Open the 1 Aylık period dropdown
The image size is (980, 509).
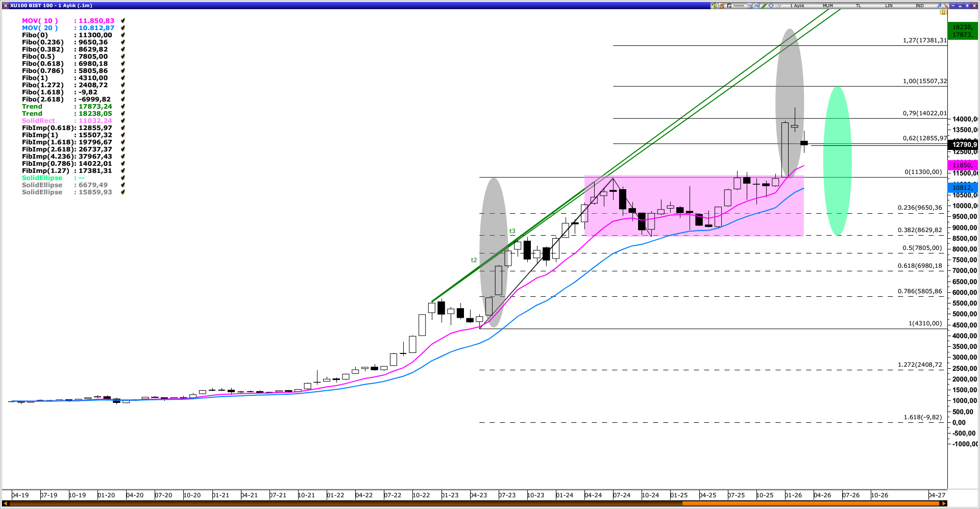797,6
